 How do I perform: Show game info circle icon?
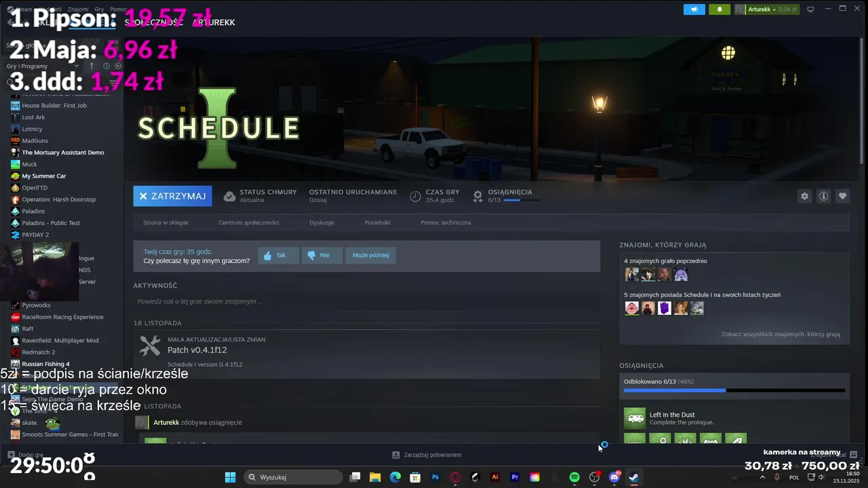coord(823,196)
